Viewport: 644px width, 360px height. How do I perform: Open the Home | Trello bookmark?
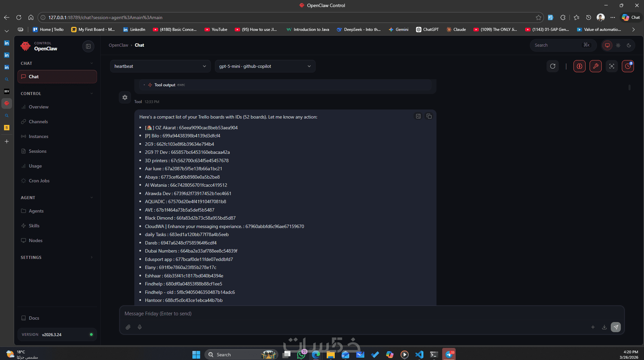tap(48, 30)
